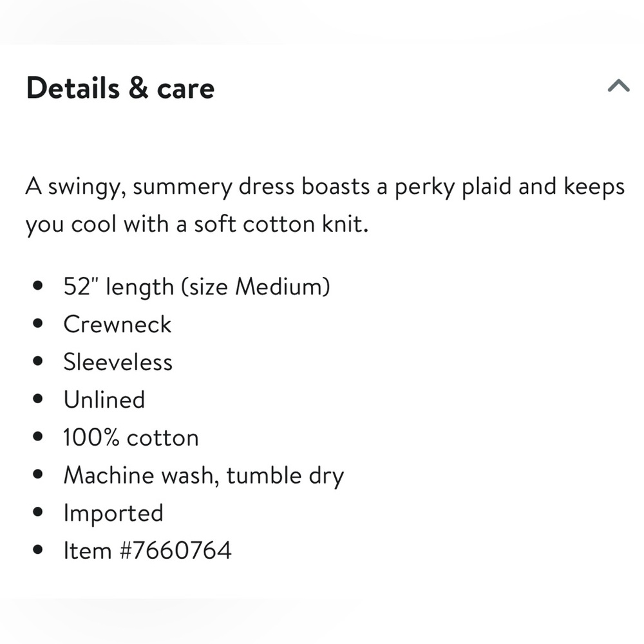Click the Sleeveless list entry
This screenshot has width=644, height=644.
118,362
